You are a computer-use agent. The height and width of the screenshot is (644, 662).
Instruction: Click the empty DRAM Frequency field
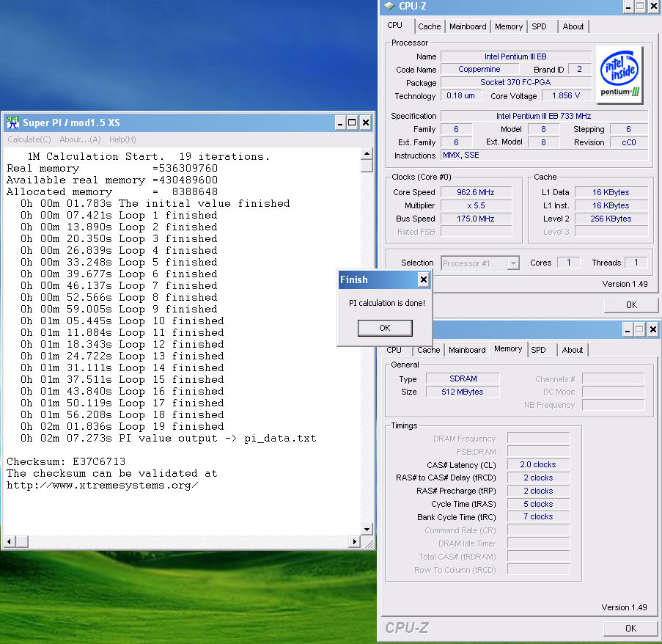pos(538,439)
